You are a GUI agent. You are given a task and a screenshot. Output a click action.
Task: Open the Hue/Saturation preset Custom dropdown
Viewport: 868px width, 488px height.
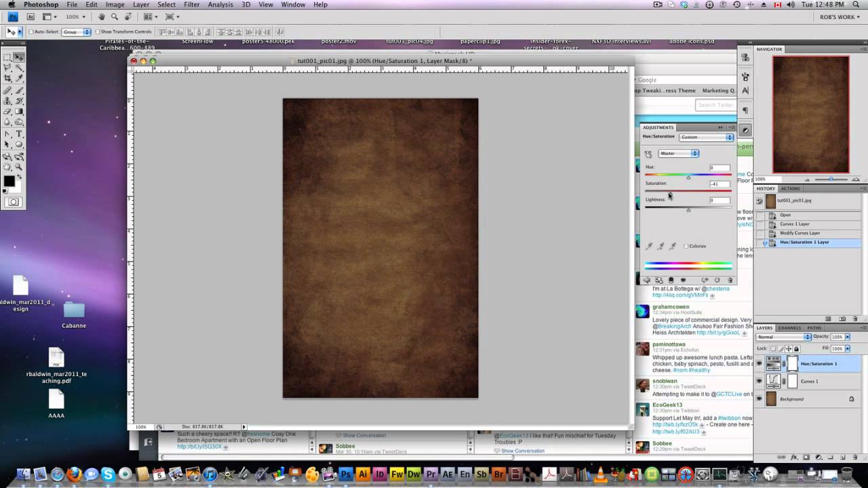[x=707, y=137]
